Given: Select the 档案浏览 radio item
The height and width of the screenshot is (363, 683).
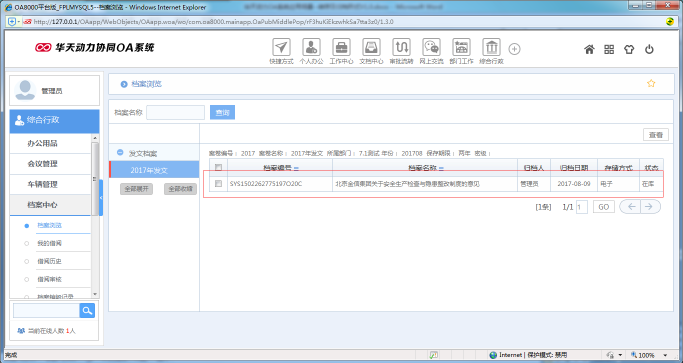Looking at the screenshot, I should point(27,226).
